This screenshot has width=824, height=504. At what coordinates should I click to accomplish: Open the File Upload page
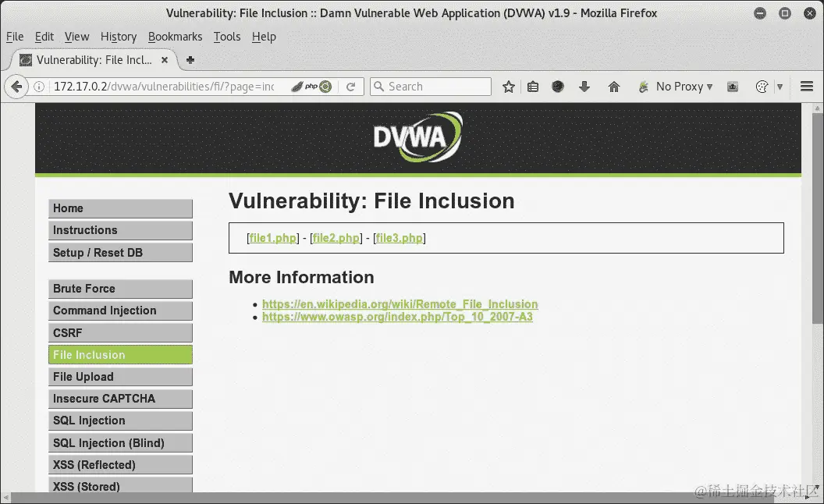pyautogui.click(x=120, y=377)
